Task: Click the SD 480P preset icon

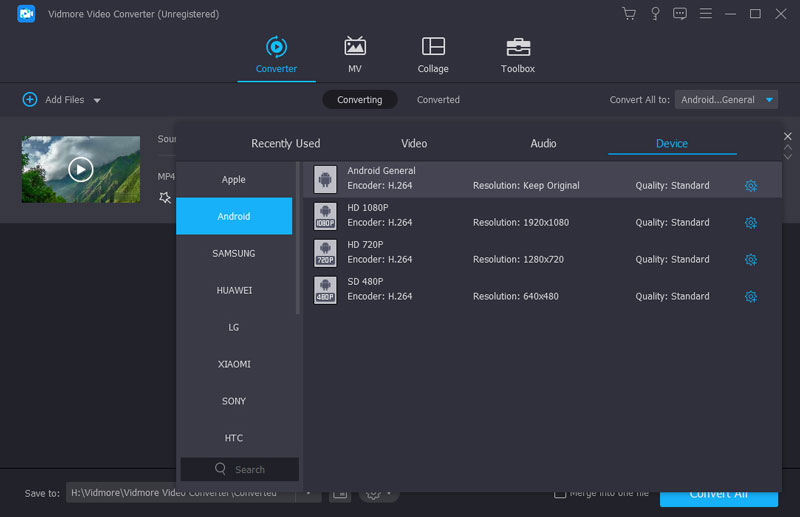Action: pos(325,290)
